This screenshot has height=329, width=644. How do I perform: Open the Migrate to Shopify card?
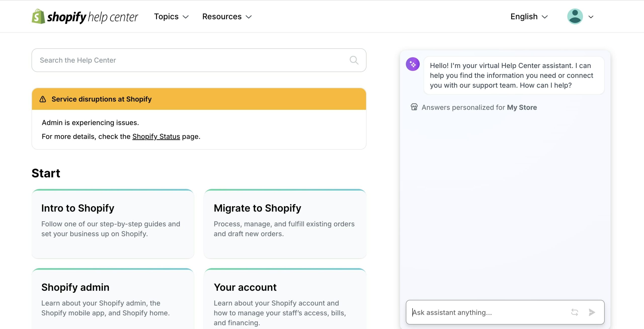point(285,224)
